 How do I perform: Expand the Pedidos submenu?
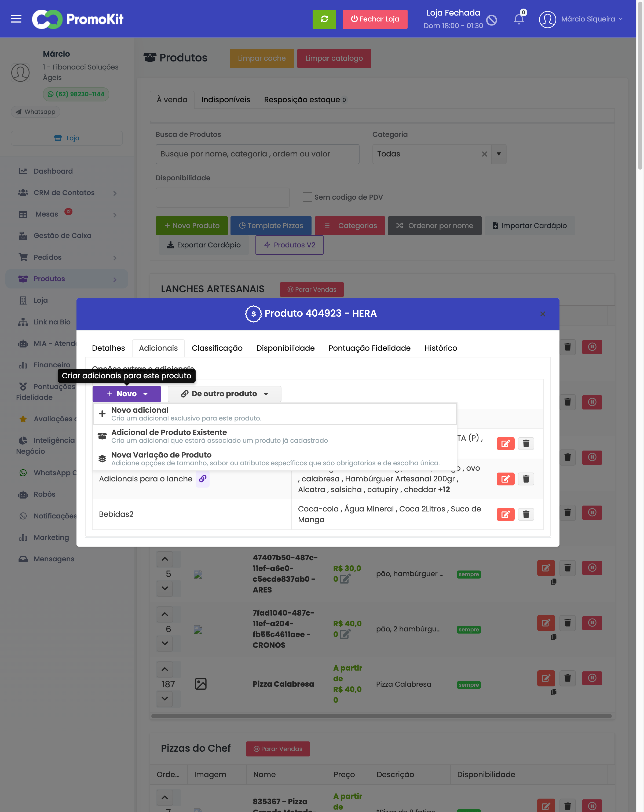[115, 258]
